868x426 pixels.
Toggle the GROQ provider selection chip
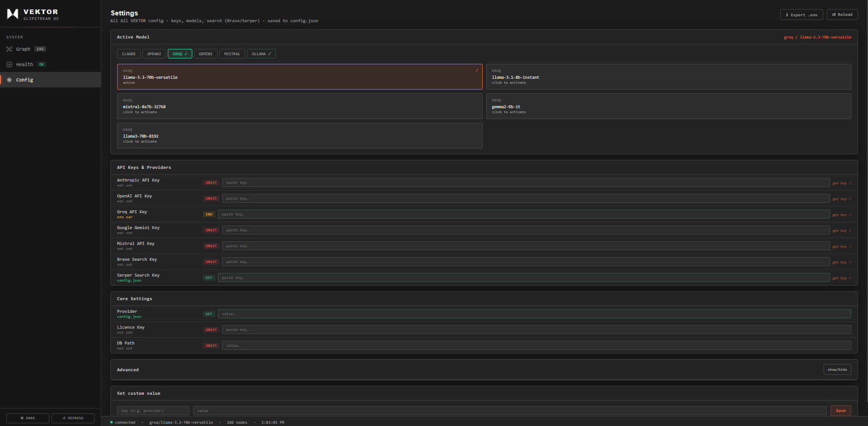[180, 53]
